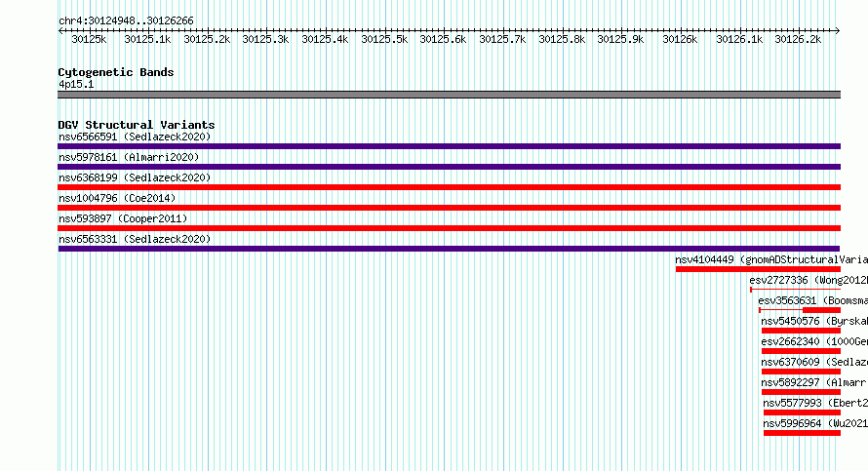The height and width of the screenshot is (471, 868).
Task: Open variant nsv5577993 (Ebert) label
Action: coord(815,403)
